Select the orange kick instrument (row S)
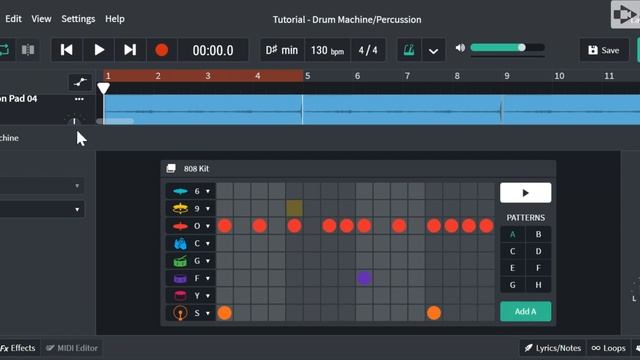The width and height of the screenshot is (640, 360). pyautogui.click(x=180, y=313)
